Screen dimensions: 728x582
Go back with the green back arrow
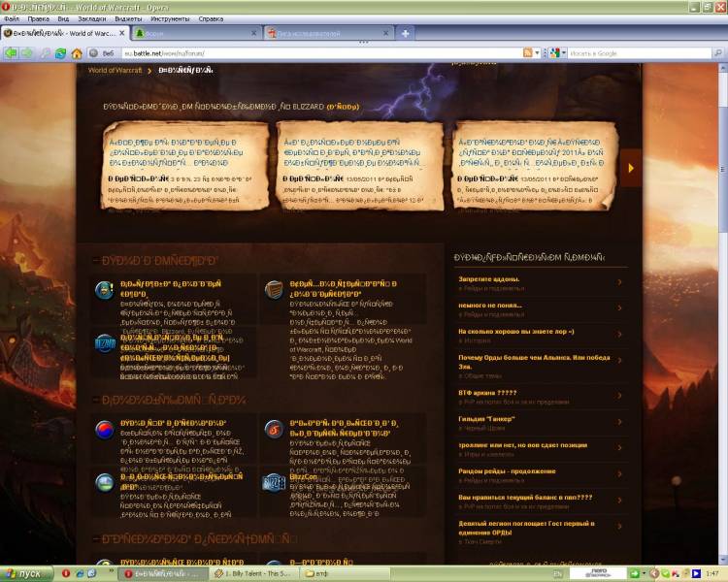point(11,53)
